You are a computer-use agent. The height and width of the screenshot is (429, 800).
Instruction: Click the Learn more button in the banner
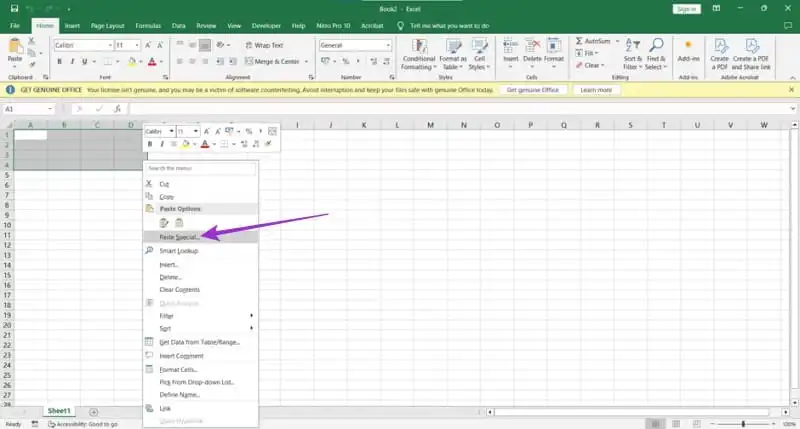[x=596, y=90]
